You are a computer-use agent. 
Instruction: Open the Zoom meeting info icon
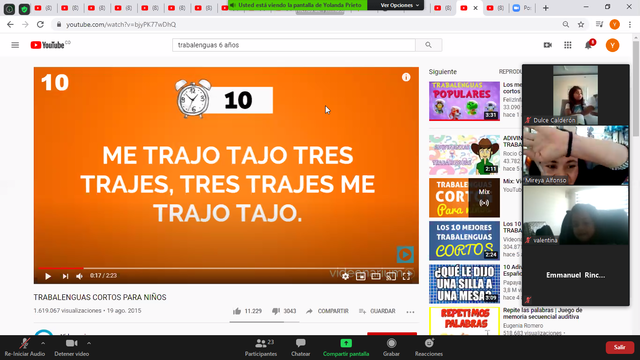pyautogui.click(x=9, y=9)
